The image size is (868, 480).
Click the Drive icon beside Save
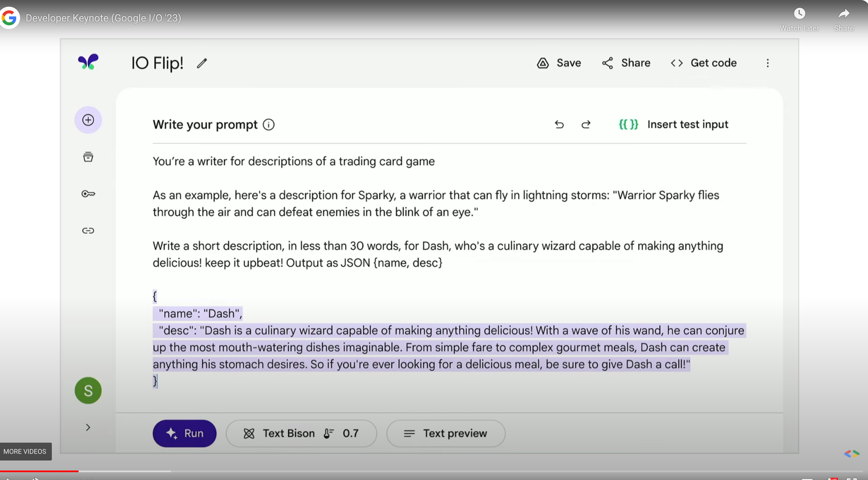[543, 63]
